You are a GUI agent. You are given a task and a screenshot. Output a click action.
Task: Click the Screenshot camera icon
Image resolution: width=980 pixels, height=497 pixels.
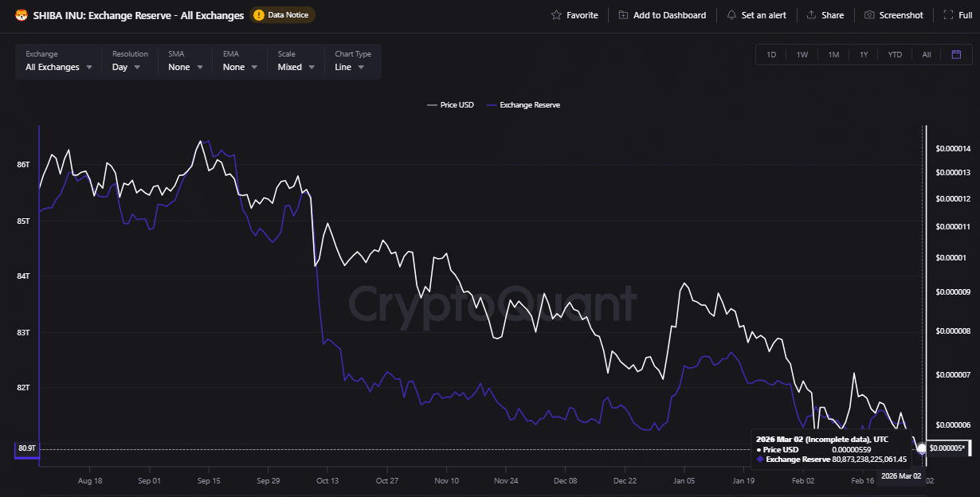[869, 15]
